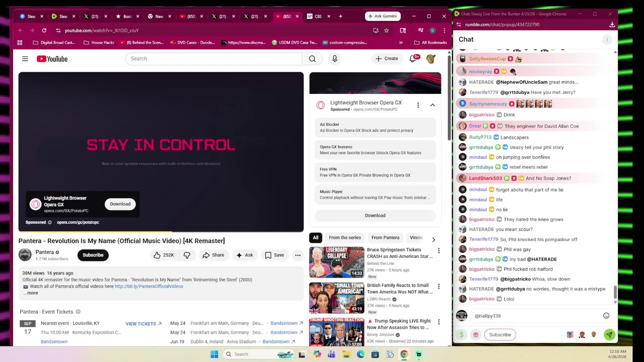Open the YouTube account avatar menu
This screenshot has width=644, height=362.
(431, 59)
